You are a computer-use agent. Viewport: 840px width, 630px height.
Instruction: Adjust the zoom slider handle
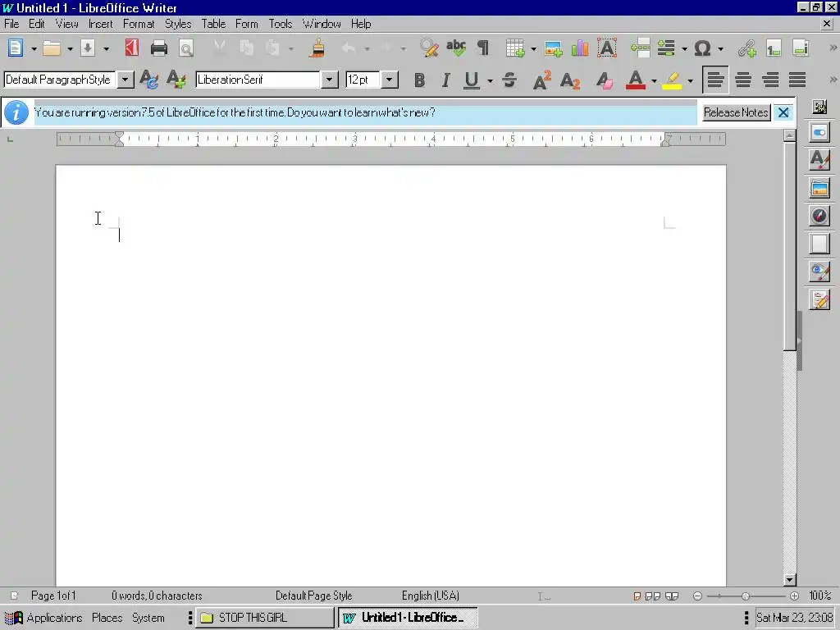pos(745,596)
